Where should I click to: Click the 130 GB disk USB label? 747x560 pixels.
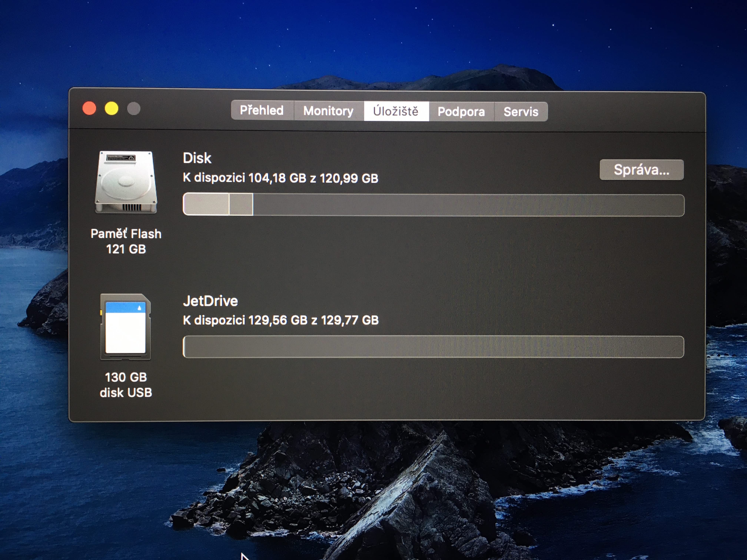(126, 384)
